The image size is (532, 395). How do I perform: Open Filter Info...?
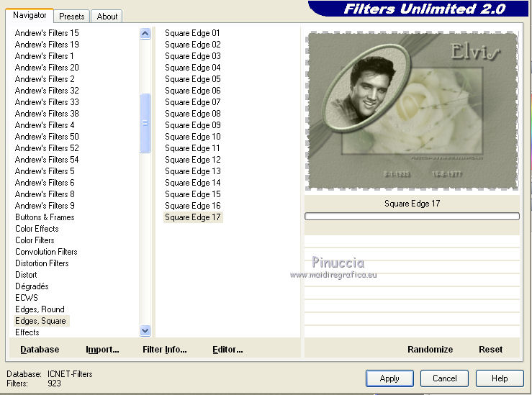click(165, 349)
